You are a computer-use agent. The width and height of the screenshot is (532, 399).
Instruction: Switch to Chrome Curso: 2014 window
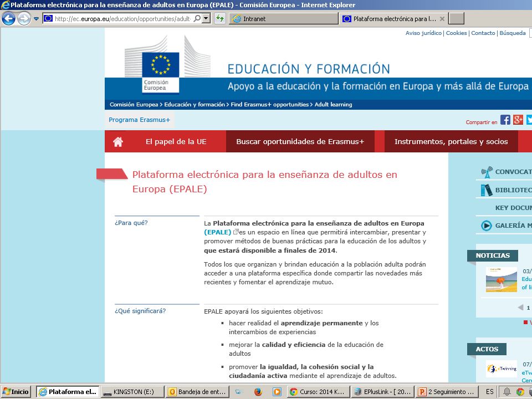318,392
